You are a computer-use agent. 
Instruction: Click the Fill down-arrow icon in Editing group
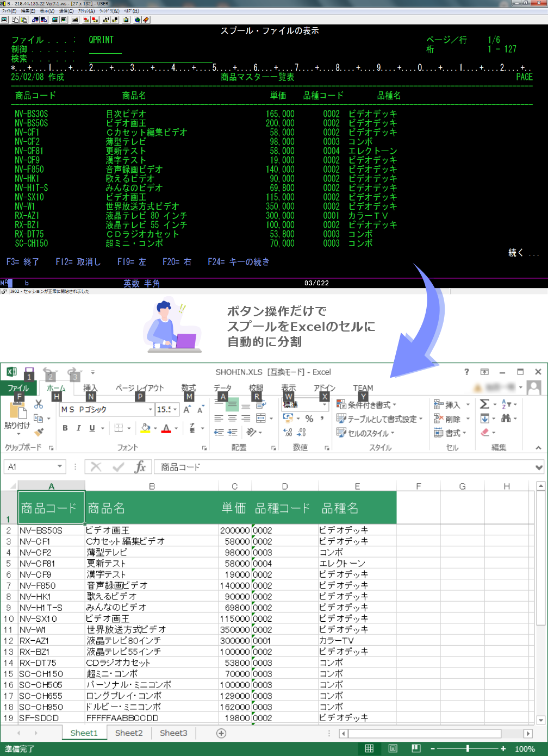click(x=485, y=418)
